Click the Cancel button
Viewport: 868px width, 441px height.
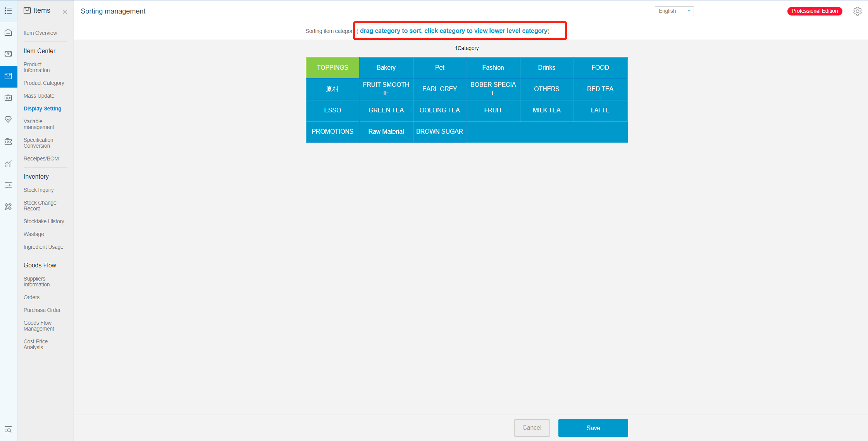click(x=532, y=428)
